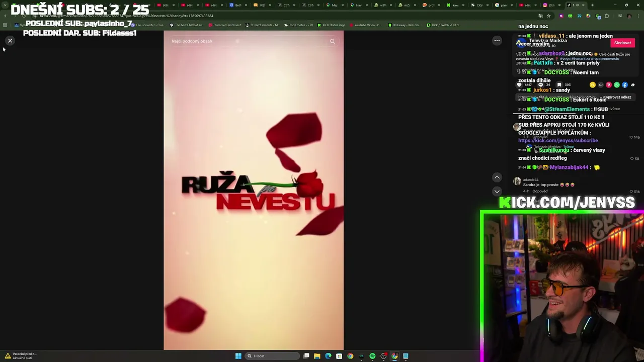The image size is (644, 362).
Task: Launch Microsoft Edge from the taskbar
Action: 328,356
